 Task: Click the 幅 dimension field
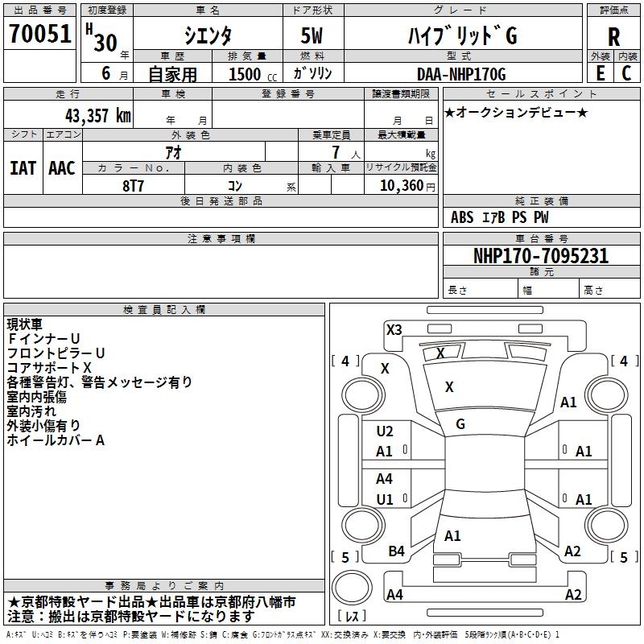coord(548,290)
